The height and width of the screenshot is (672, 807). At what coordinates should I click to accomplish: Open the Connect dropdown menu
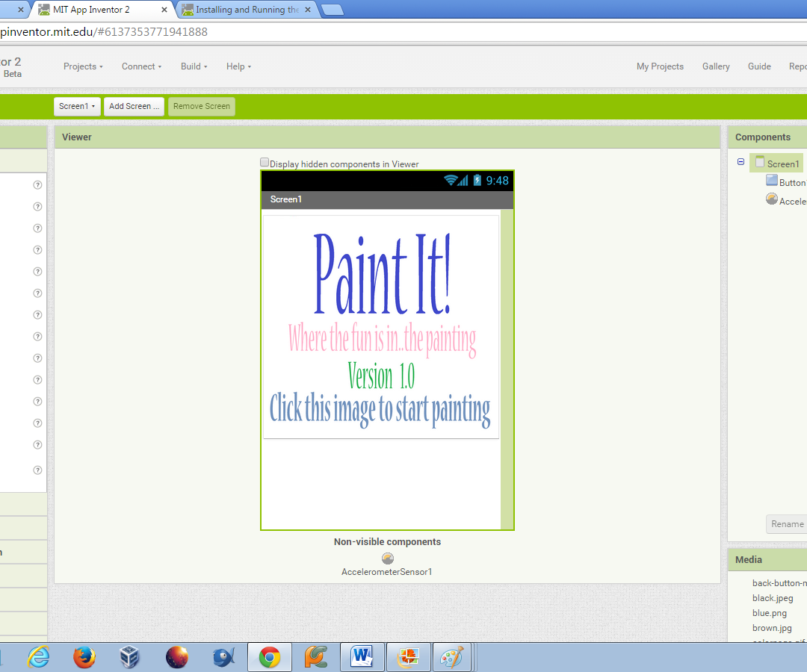point(141,66)
